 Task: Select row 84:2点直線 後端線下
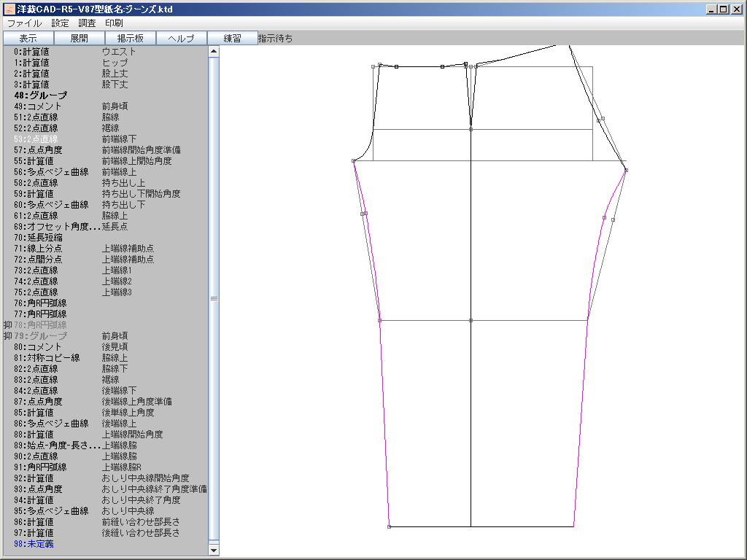pyautogui.click(x=106, y=391)
